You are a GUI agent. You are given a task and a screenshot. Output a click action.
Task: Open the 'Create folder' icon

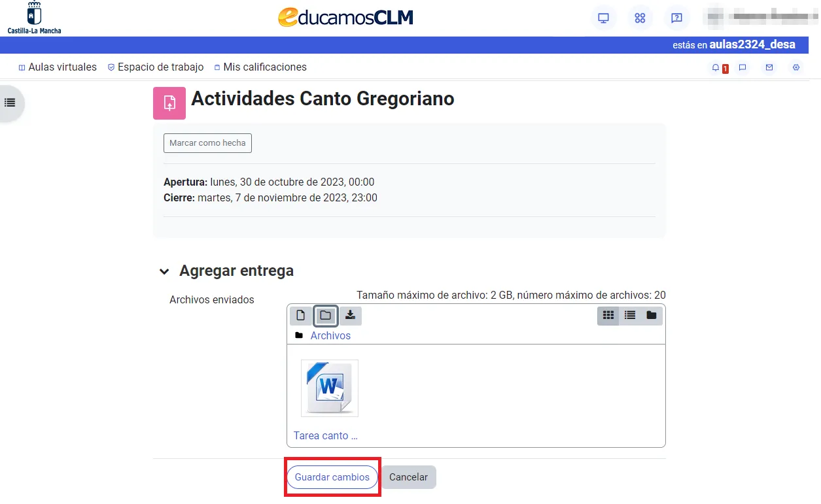(x=325, y=315)
